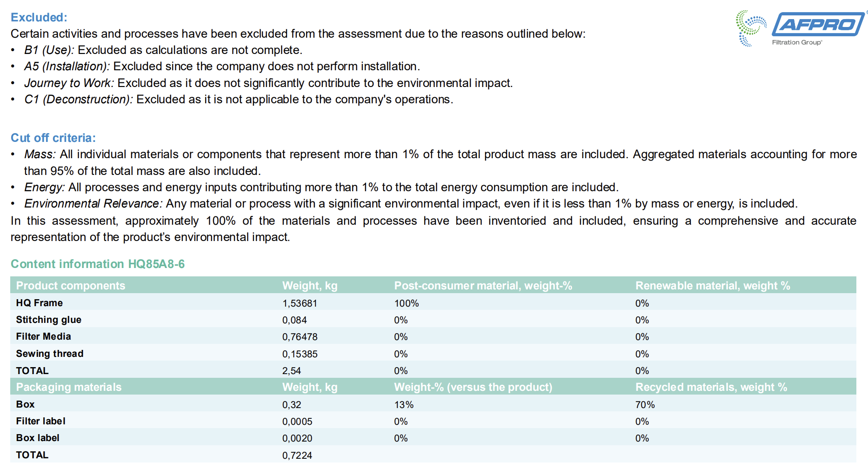
Task: Click the Cut off criteria heading
Action: [x=53, y=138]
